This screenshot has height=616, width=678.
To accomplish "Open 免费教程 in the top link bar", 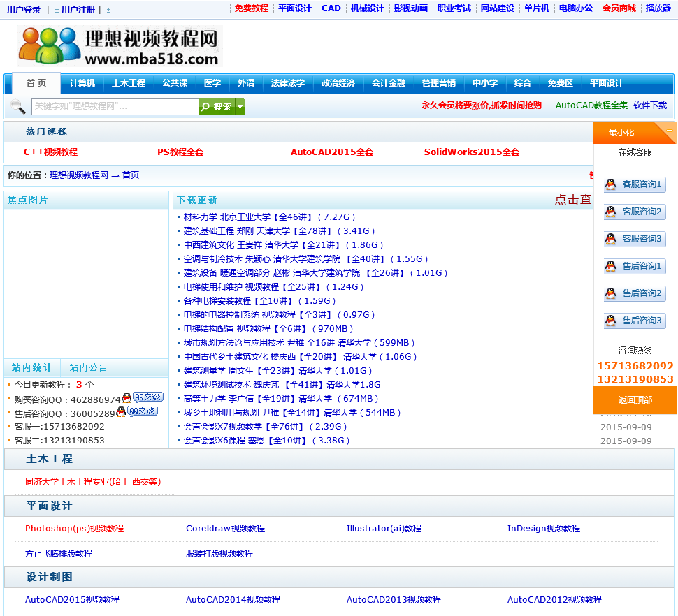I will click(x=251, y=8).
